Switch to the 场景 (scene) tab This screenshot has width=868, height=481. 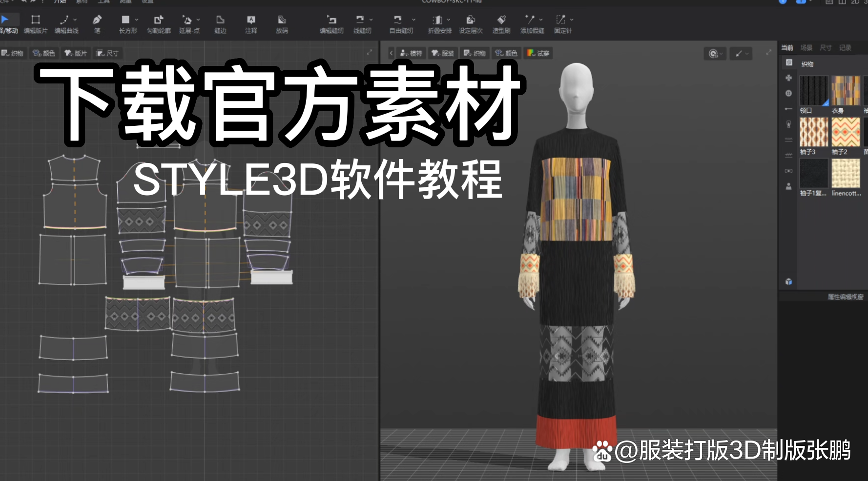pyautogui.click(x=806, y=48)
